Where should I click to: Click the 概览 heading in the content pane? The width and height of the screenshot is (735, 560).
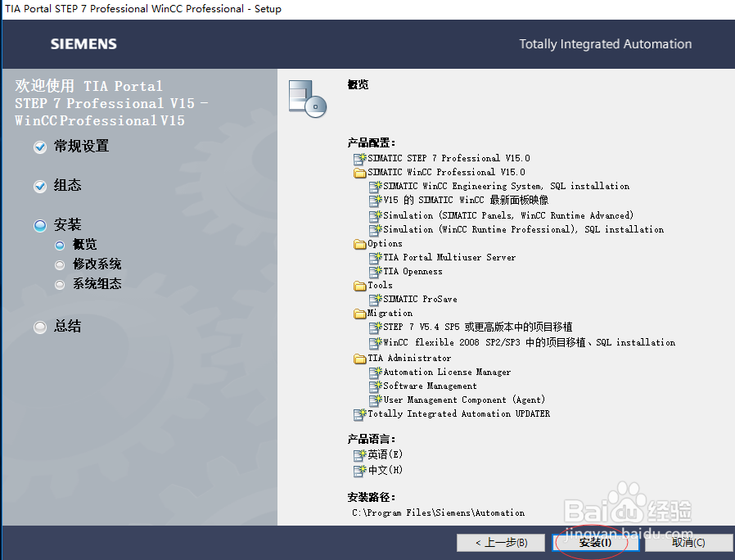(x=358, y=85)
